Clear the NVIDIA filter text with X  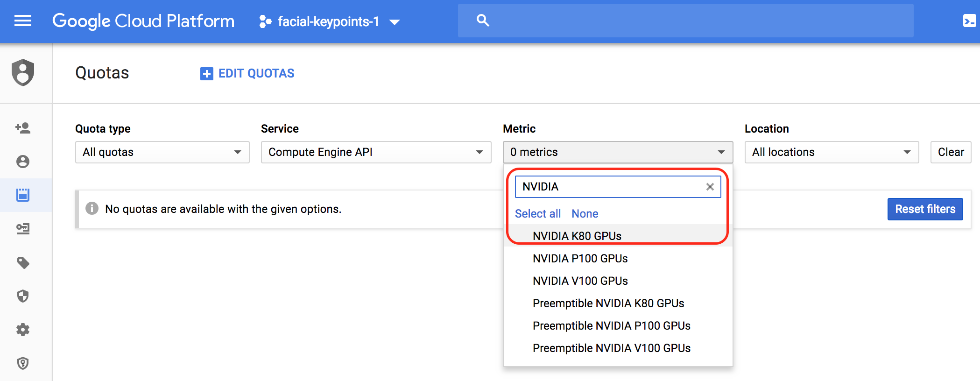710,187
